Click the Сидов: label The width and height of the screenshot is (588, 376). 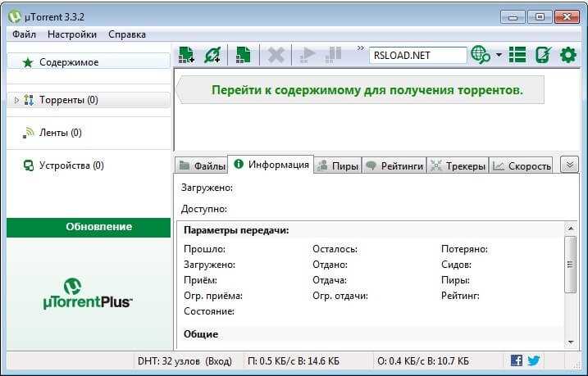(x=456, y=265)
